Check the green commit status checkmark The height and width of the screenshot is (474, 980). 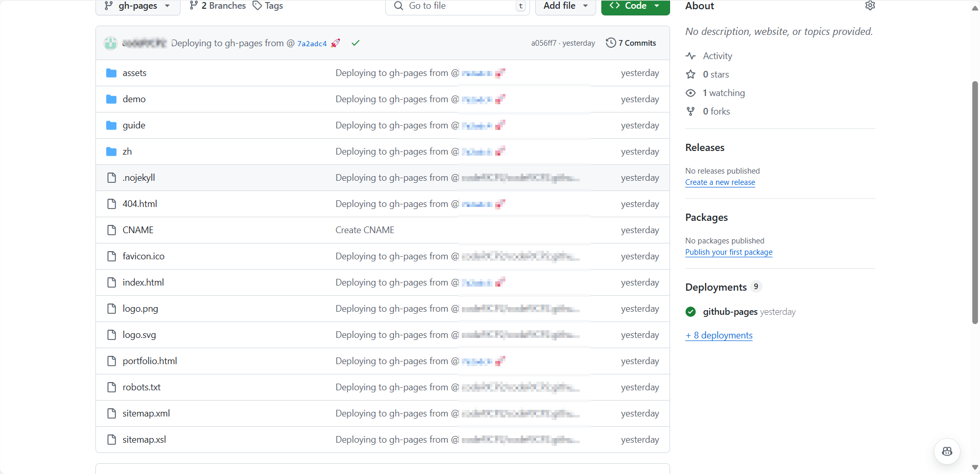pyautogui.click(x=355, y=43)
